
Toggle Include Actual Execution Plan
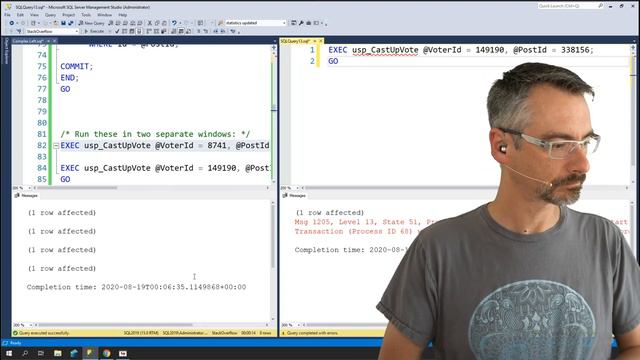149,31
